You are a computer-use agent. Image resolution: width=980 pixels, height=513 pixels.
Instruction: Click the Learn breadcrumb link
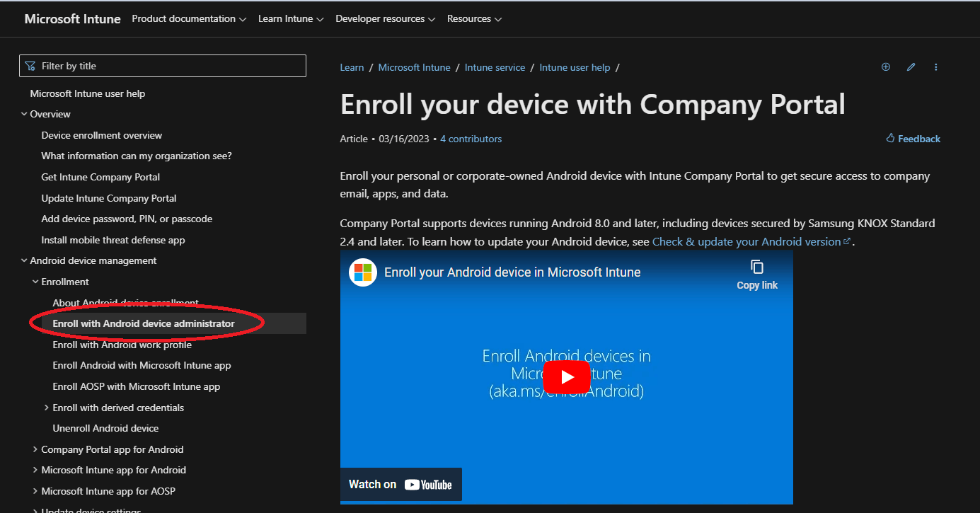(x=352, y=67)
